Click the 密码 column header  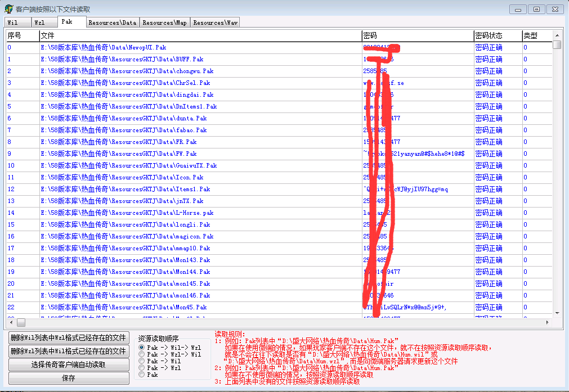point(418,35)
